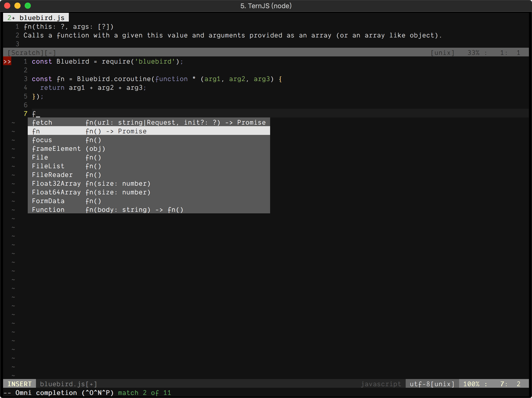Choose Function from the completion menu
The image size is (532, 398).
tap(48, 210)
